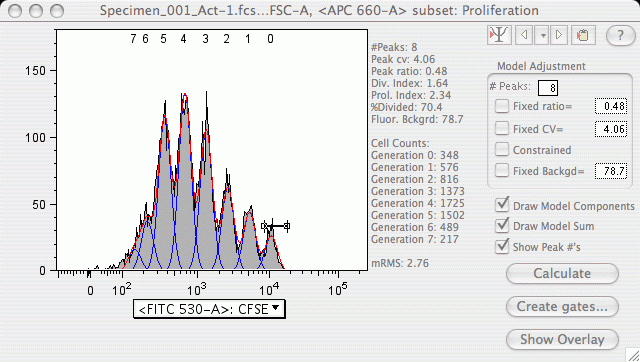
Task: Click the 'Generation 5: 1502' cell count
Action: (418, 215)
